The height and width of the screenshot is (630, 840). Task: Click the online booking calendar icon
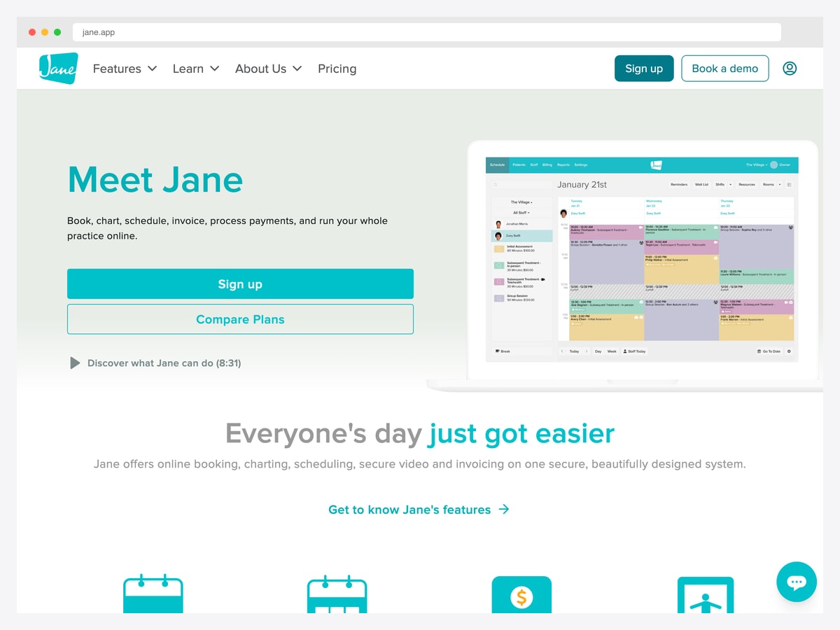(153, 594)
